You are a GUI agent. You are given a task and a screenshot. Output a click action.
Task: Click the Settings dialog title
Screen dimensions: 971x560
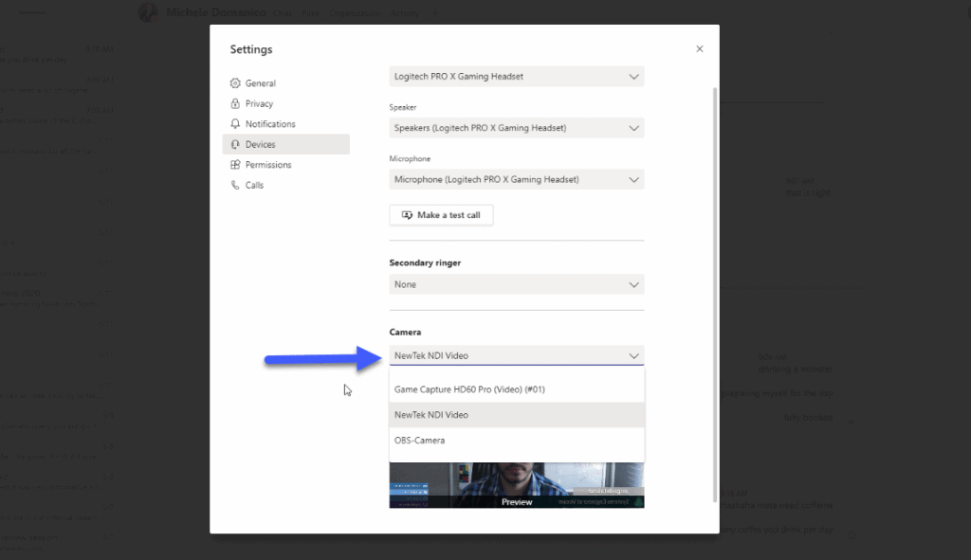coord(250,49)
